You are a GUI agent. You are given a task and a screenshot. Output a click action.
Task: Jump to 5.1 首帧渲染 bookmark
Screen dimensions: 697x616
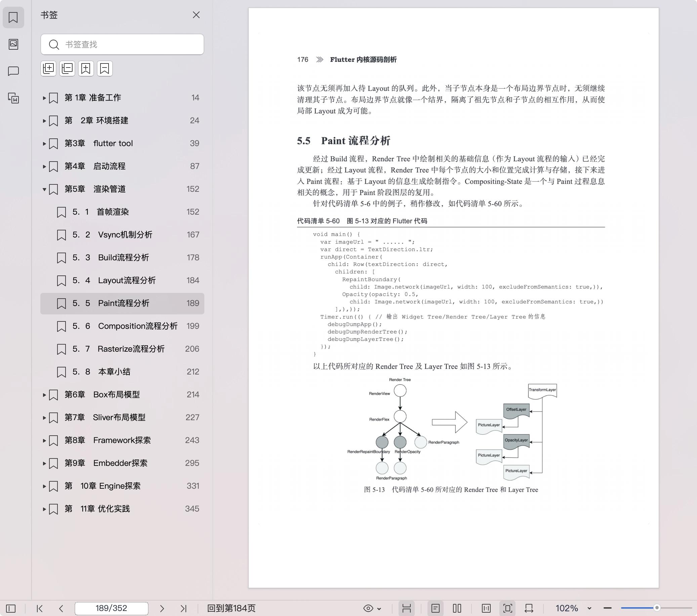click(x=122, y=212)
